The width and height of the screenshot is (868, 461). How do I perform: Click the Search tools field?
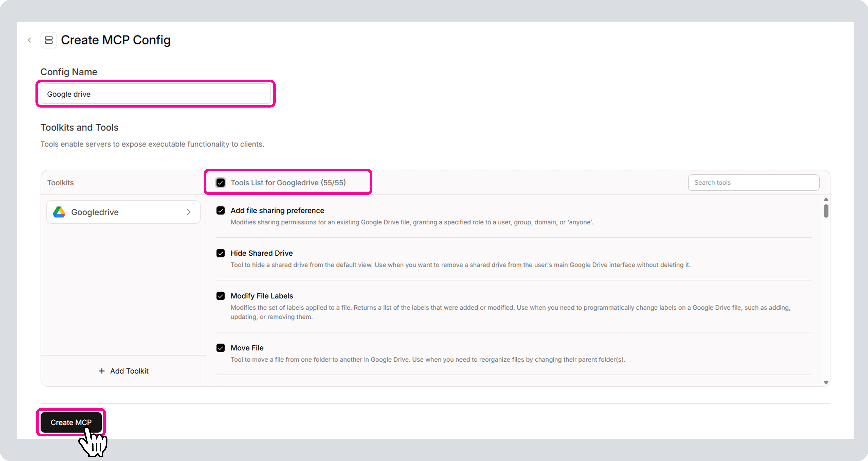(753, 182)
